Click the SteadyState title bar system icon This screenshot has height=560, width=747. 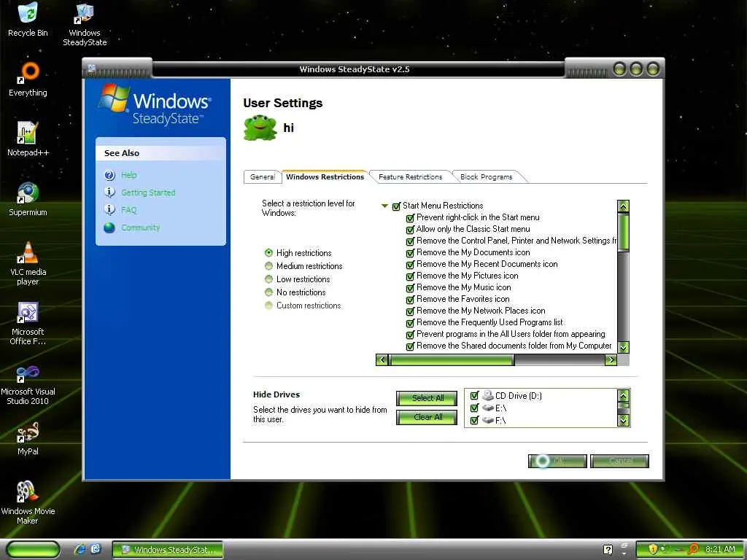(x=92, y=68)
